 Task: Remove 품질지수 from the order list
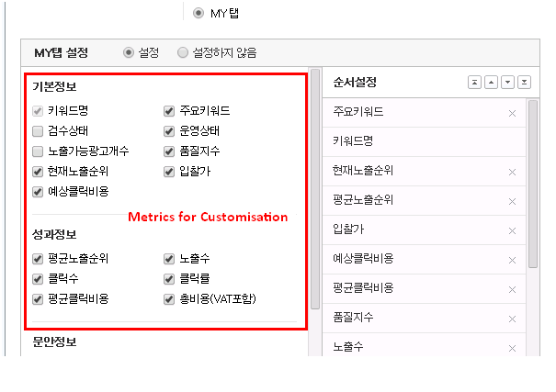click(512, 317)
